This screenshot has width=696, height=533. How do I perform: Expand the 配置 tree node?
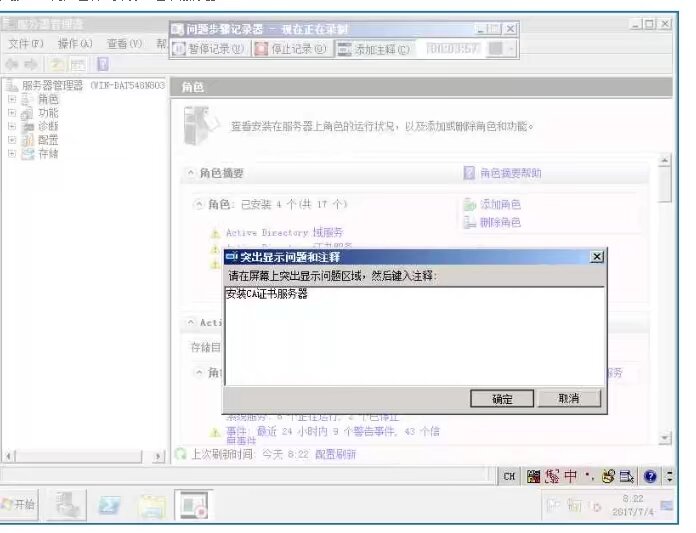[x=12, y=140]
